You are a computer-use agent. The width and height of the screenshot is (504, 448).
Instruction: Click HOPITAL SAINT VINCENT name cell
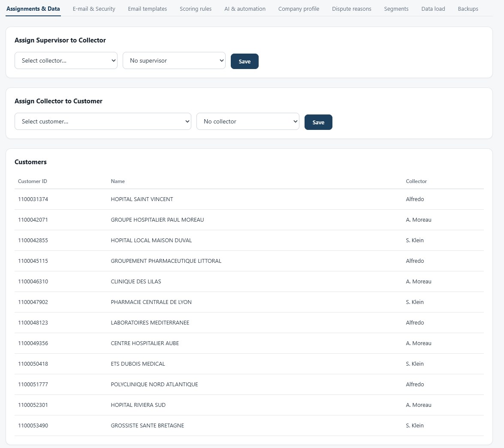coord(142,199)
